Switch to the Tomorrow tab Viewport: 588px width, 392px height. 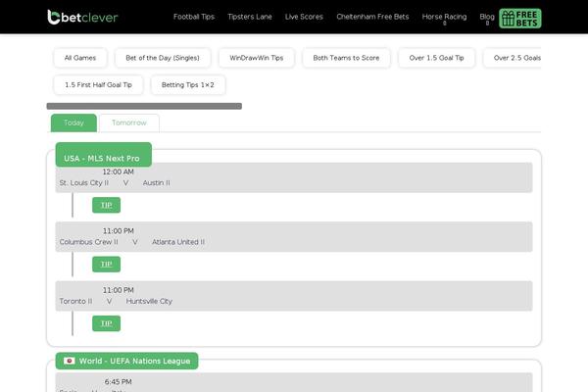pyautogui.click(x=129, y=122)
